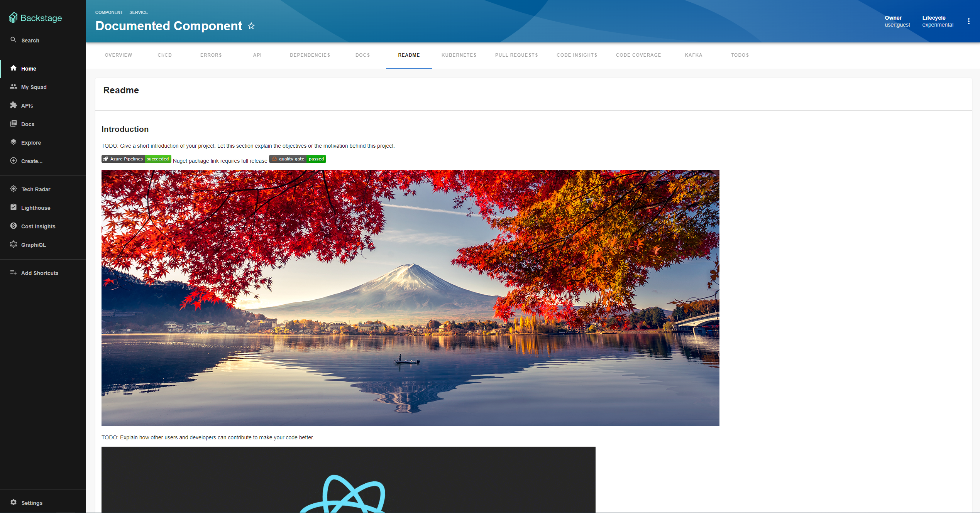Switch to the Kubernetes tab
980x513 pixels.
point(459,55)
